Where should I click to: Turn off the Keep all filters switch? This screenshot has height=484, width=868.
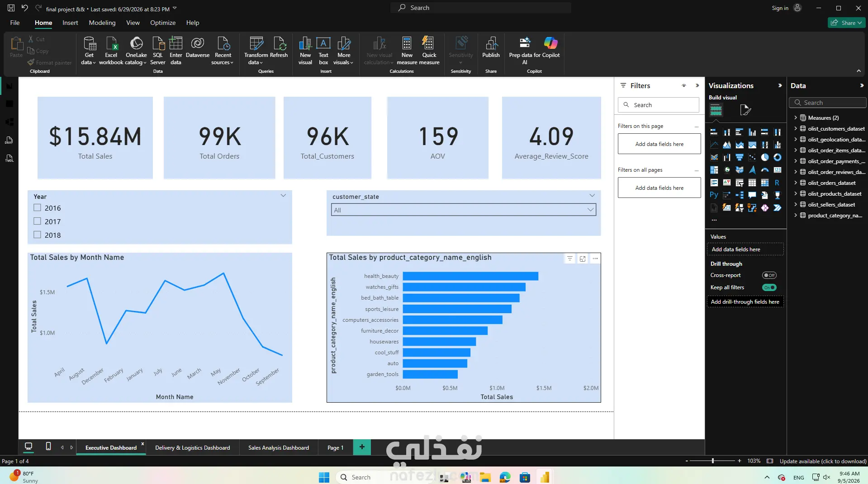pyautogui.click(x=769, y=287)
